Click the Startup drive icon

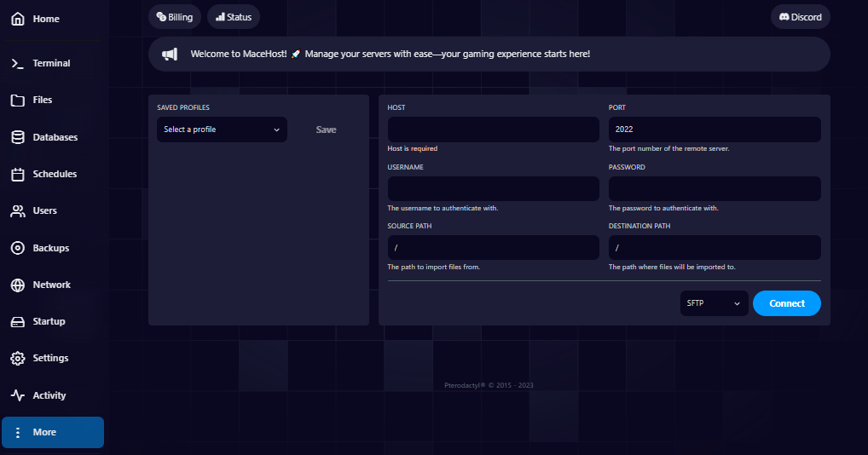18,322
